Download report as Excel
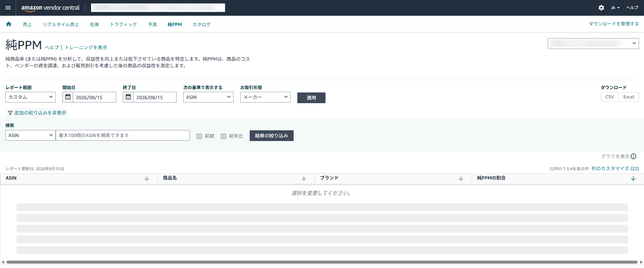Viewport: 644px width, 268px height. [x=629, y=97]
